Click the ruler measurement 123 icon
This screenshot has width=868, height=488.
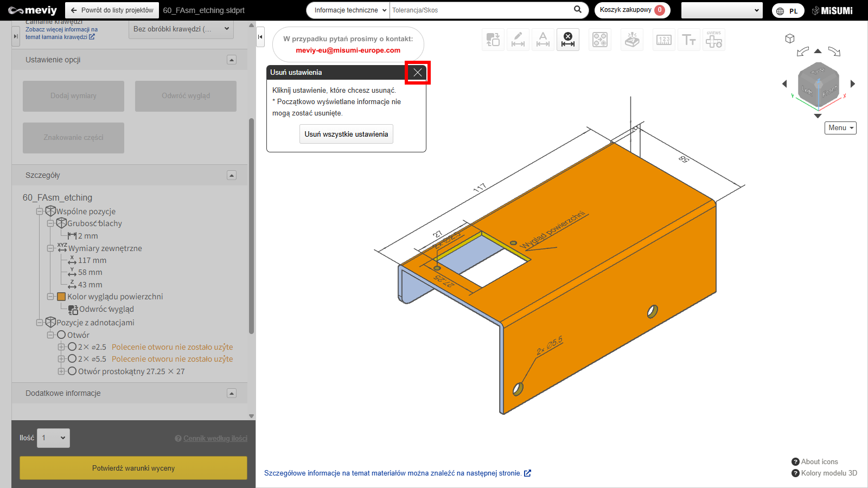pyautogui.click(x=664, y=40)
